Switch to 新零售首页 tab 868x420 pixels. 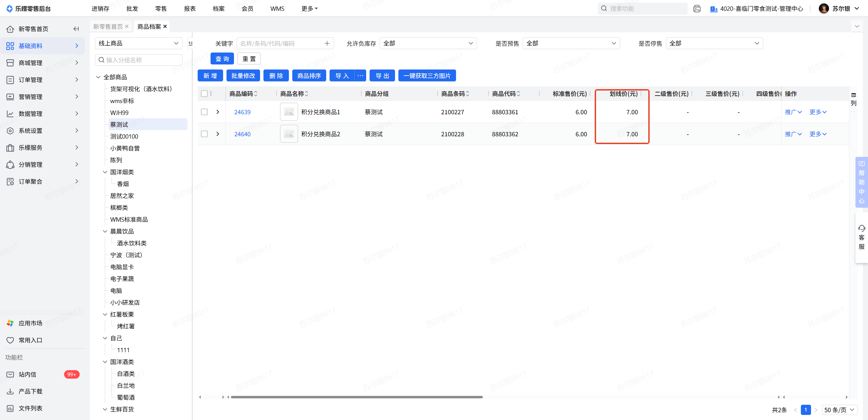pos(108,26)
